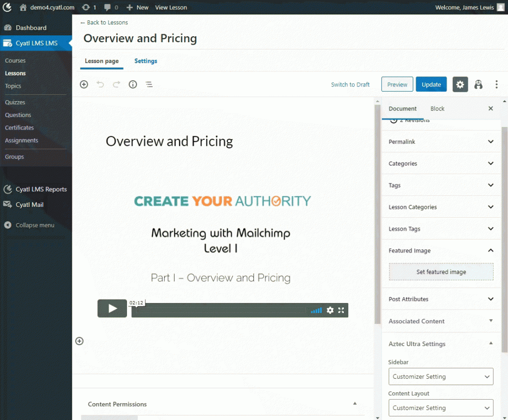Screen dimensions: 508x420
Task: Click the video progress bar
Action: (x=220, y=310)
